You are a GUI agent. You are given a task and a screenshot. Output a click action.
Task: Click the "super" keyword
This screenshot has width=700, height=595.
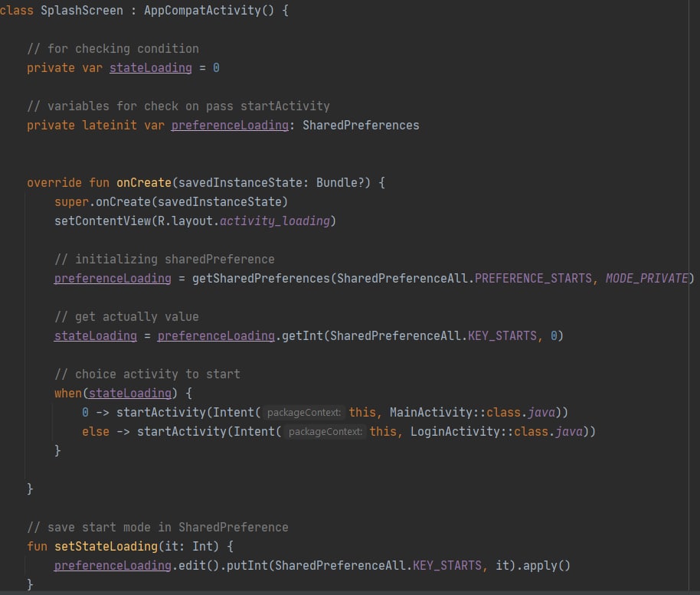click(71, 201)
